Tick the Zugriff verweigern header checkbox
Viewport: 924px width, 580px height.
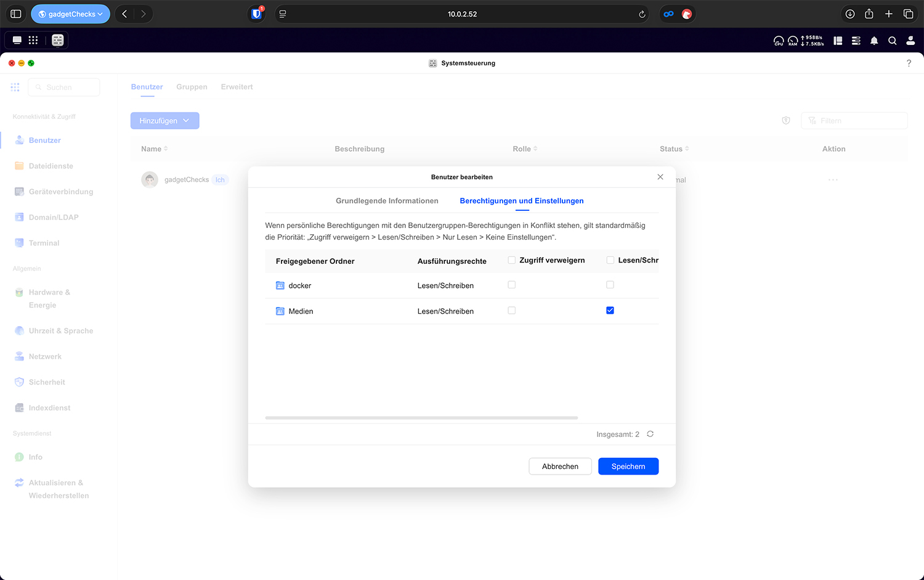511,260
